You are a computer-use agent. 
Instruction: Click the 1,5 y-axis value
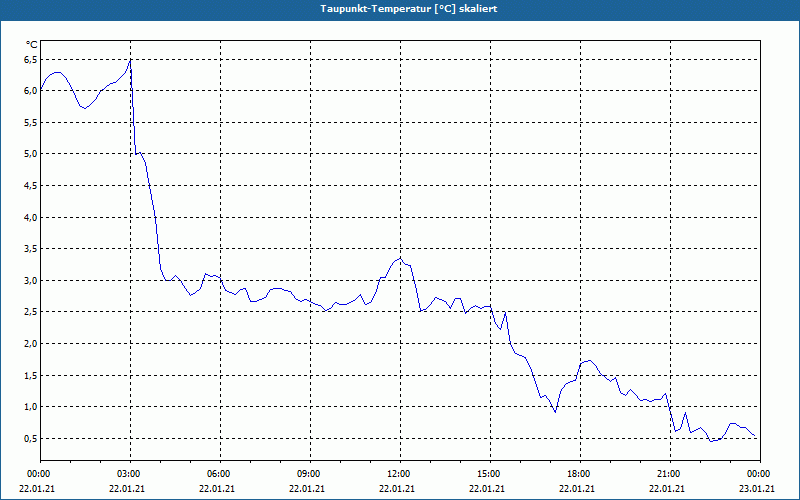tap(31, 376)
